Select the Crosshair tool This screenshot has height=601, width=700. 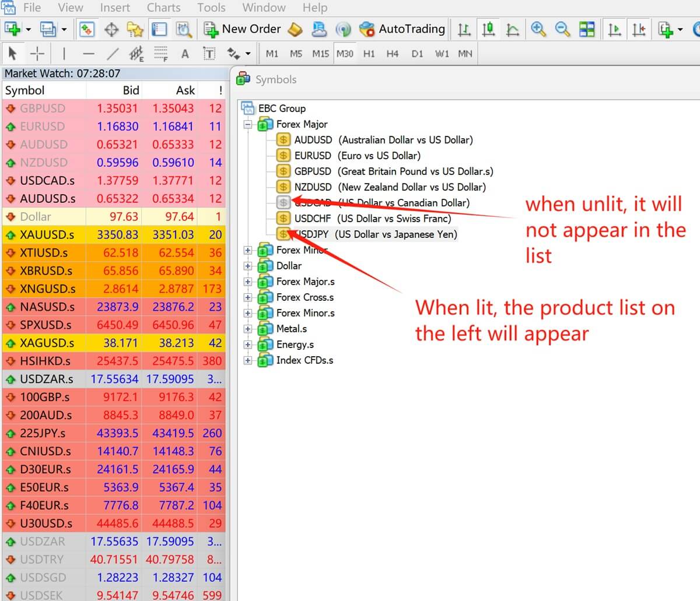(x=37, y=54)
